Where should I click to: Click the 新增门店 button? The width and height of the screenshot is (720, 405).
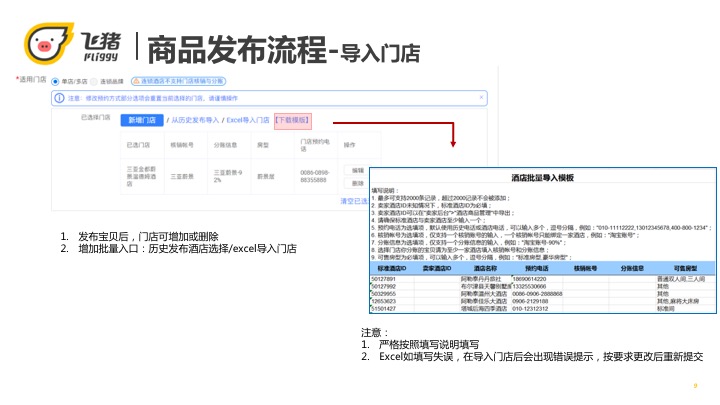pyautogui.click(x=142, y=120)
